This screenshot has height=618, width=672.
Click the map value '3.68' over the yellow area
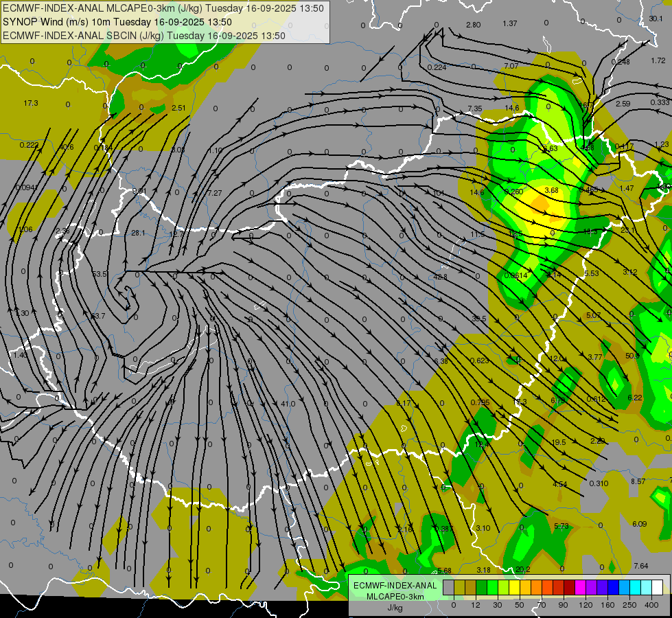(x=551, y=190)
